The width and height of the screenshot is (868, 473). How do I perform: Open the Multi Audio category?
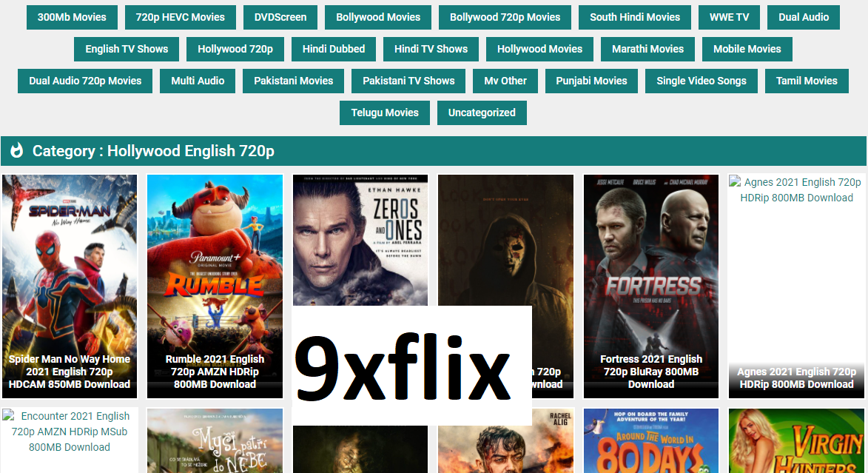pos(198,81)
